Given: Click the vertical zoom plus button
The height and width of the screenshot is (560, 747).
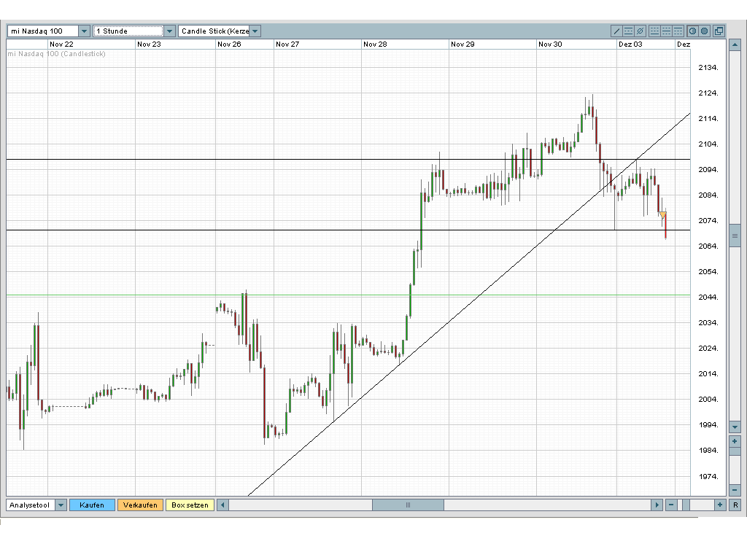Looking at the screenshot, I should pos(735,441).
